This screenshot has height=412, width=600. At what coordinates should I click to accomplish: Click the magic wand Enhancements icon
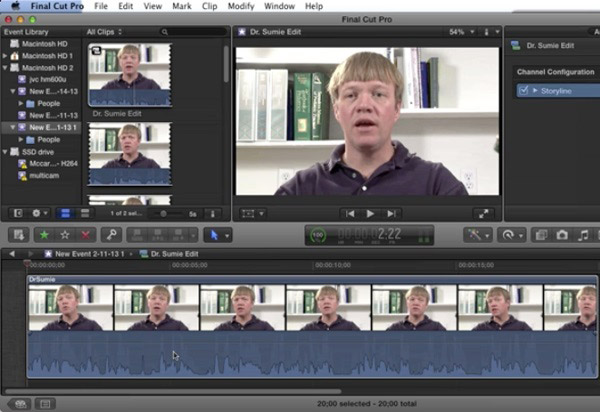point(474,235)
